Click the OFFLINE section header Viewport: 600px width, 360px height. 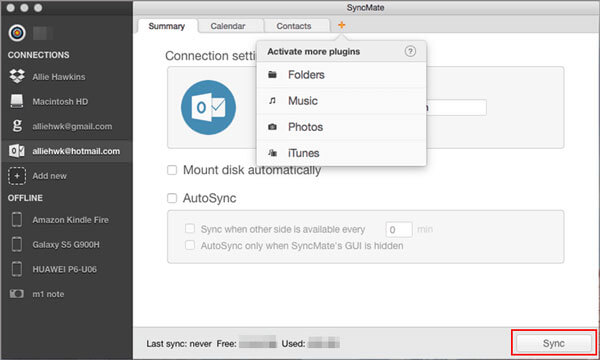(25, 198)
